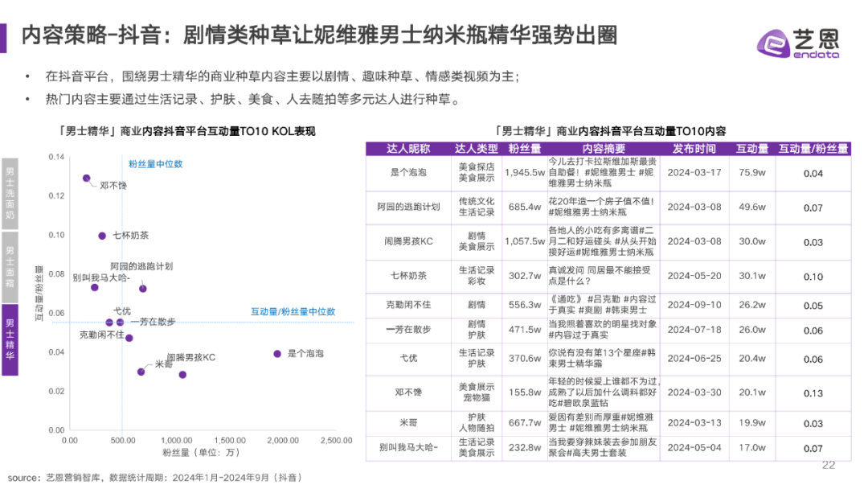Click the 685.4w fans cell

(525, 208)
